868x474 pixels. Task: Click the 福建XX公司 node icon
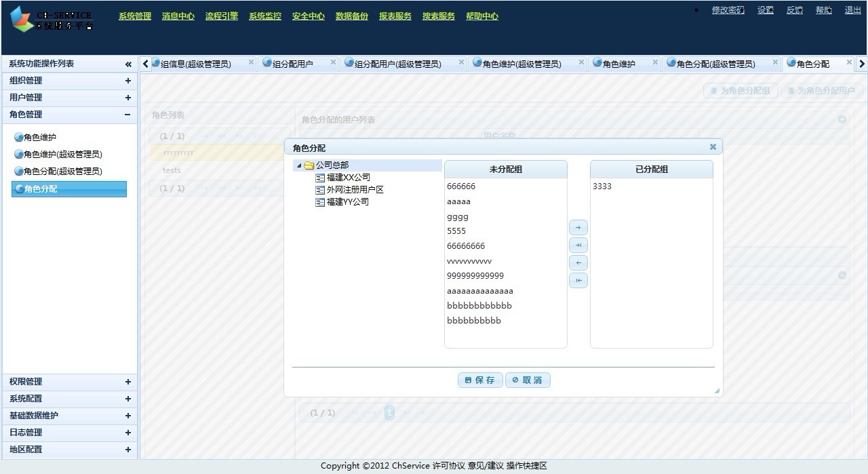320,178
